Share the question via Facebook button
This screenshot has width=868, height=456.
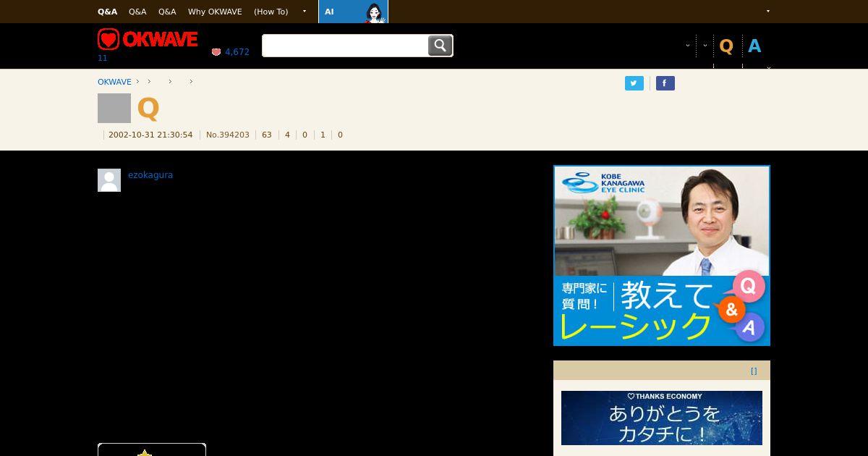click(665, 83)
